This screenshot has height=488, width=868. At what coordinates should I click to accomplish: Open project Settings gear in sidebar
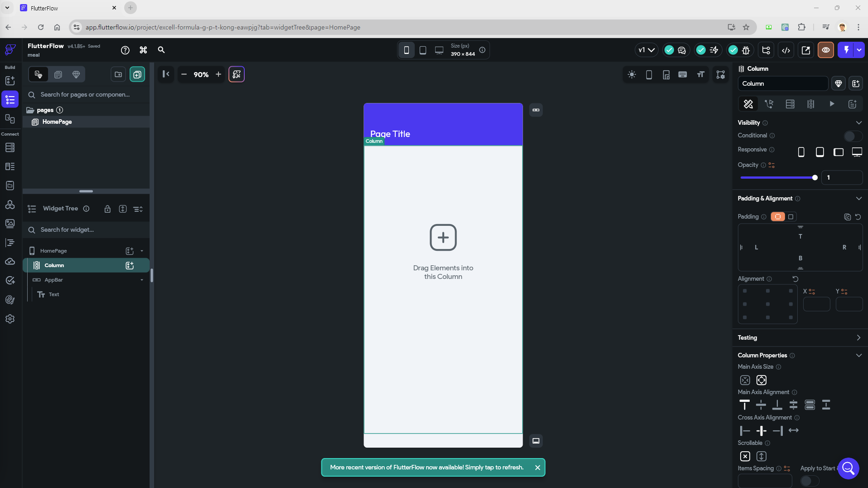(10, 319)
